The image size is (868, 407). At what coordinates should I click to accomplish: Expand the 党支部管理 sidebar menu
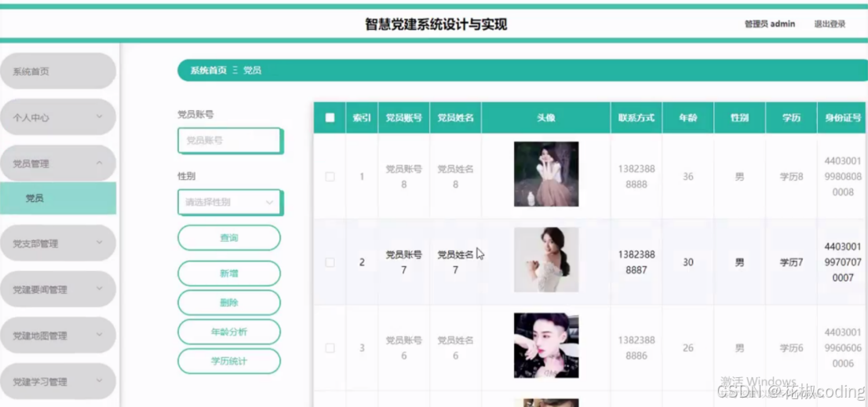point(57,243)
